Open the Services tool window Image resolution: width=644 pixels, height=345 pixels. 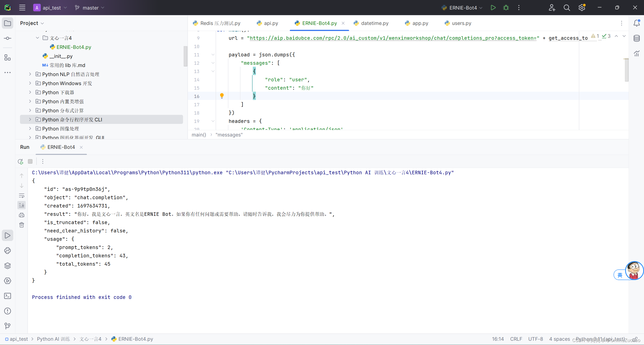[8, 281]
